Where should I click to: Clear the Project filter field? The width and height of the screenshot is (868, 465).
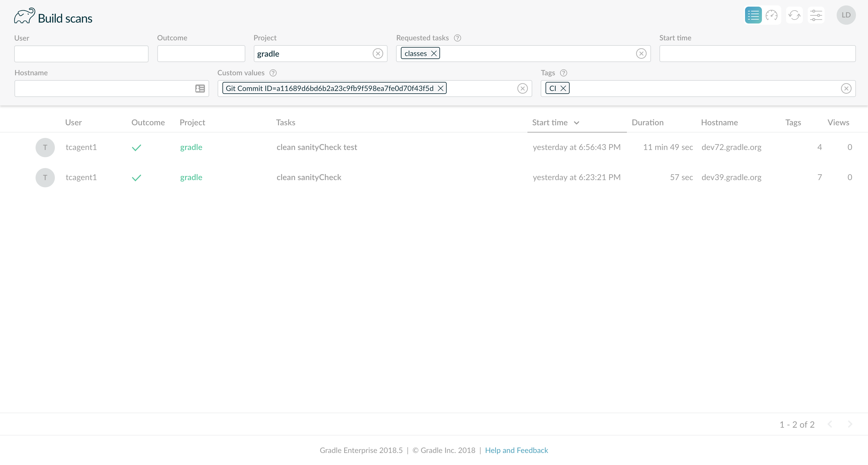pyautogui.click(x=378, y=54)
